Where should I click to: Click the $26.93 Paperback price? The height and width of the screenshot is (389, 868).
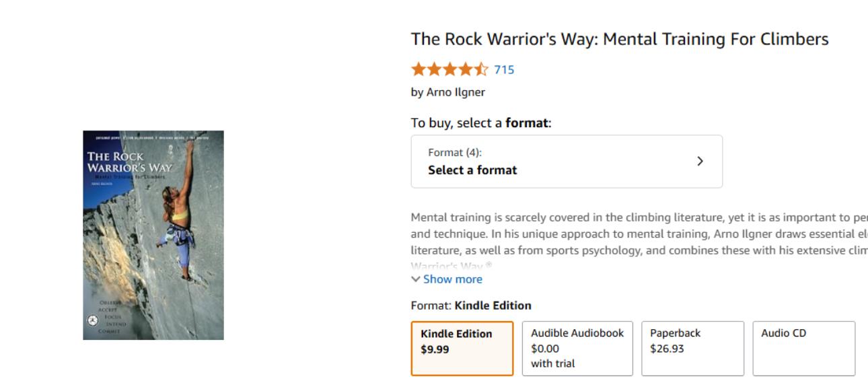tap(667, 349)
